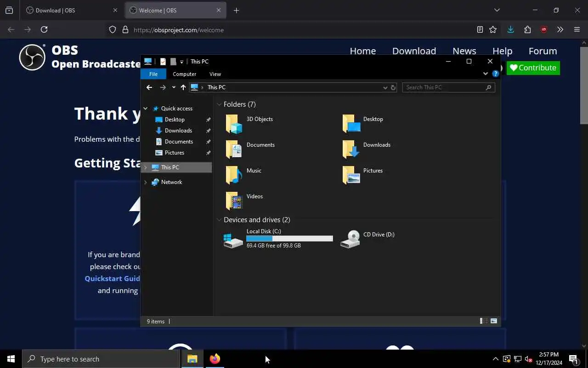The width and height of the screenshot is (588, 368).
Task: Open Customize Quick Access Toolbar dropdown
Action: [182, 62]
